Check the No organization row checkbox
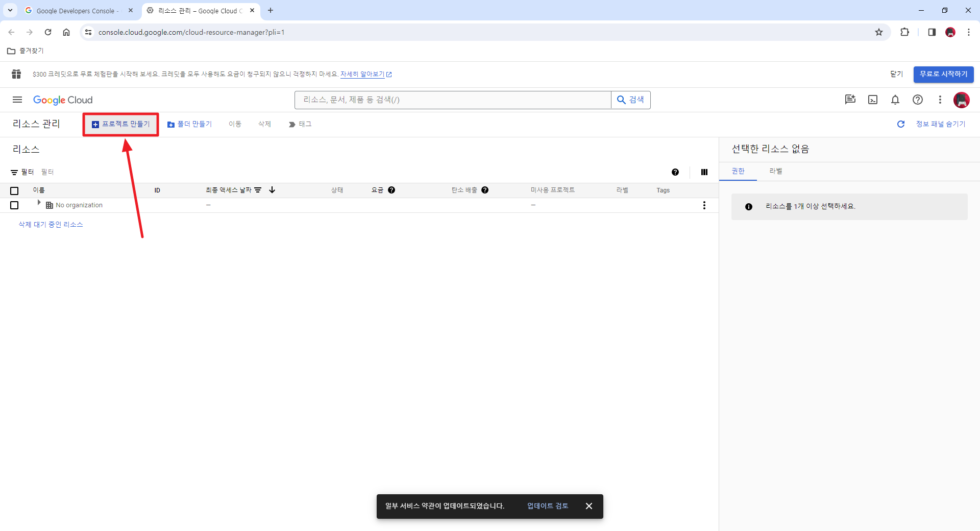 pos(14,205)
